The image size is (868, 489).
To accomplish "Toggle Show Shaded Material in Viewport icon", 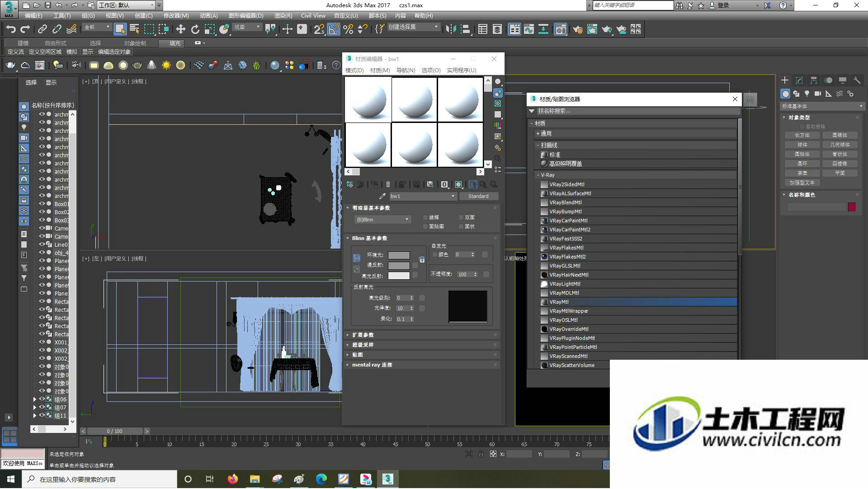I will click(x=458, y=184).
